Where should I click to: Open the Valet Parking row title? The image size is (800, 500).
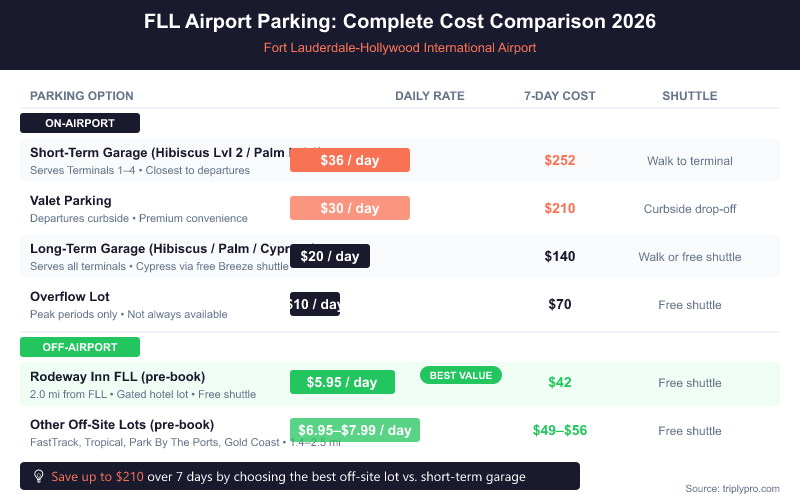tap(71, 201)
